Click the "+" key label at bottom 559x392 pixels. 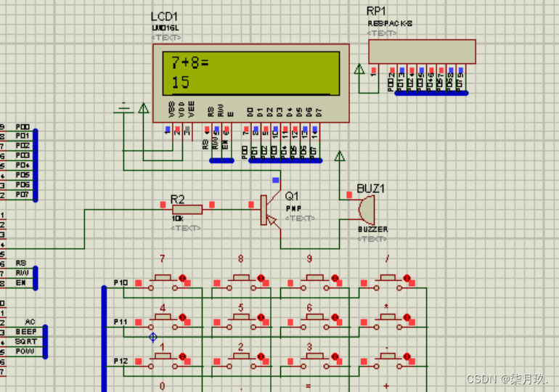[386, 386]
